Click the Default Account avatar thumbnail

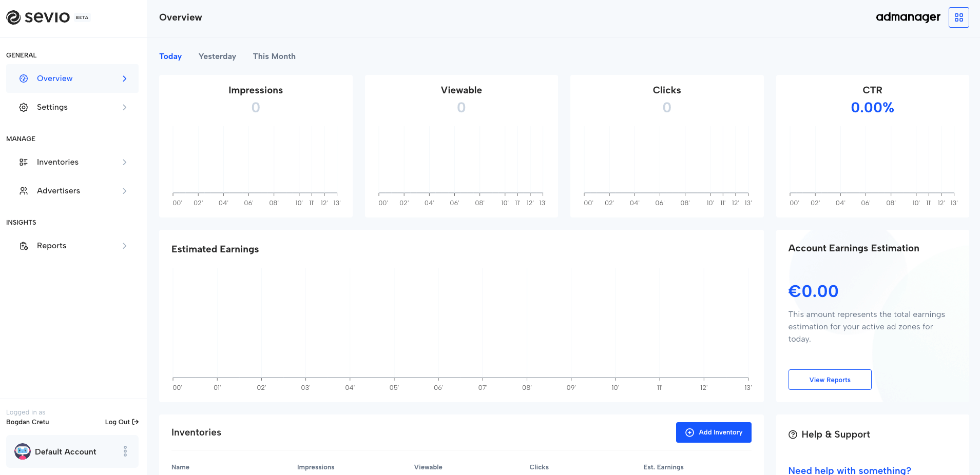click(22, 451)
